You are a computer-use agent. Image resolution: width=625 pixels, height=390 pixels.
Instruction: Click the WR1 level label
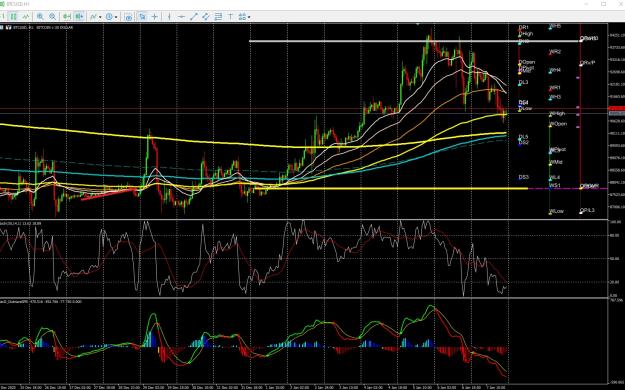point(555,88)
